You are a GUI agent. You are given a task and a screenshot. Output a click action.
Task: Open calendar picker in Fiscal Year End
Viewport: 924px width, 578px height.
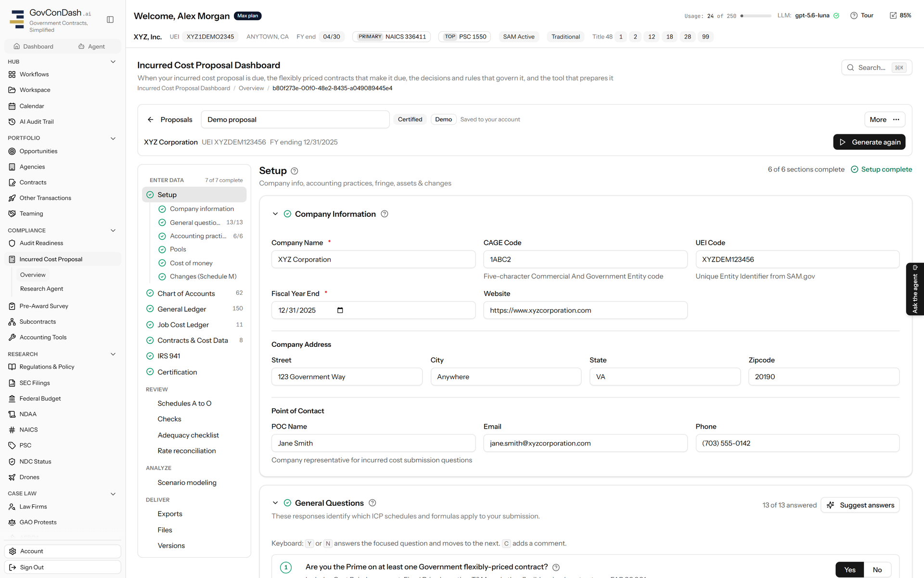pyautogui.click(x=340, y=310)
